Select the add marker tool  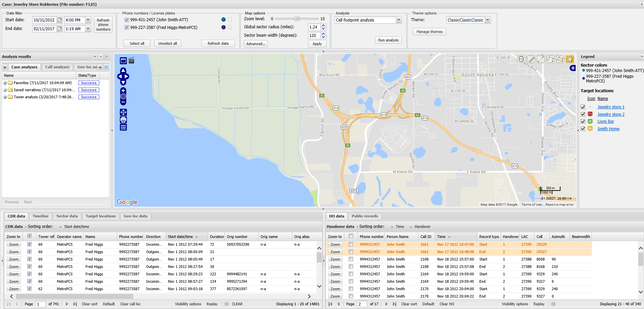click(521, 59)
